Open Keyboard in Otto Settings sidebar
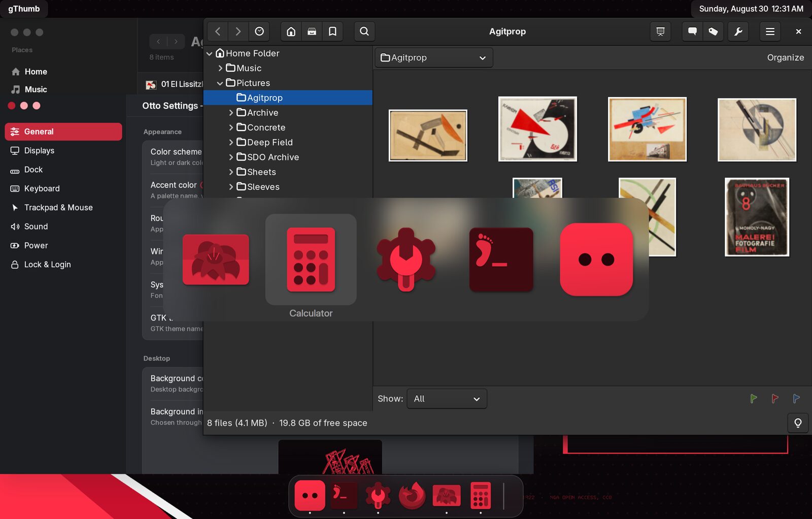Image resolution: width=812 pixels, height=519 pixels. [x=63, y=188]
